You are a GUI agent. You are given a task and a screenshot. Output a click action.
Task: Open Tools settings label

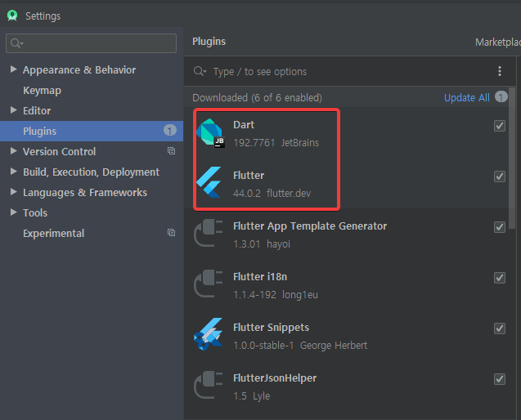point(35,212)
